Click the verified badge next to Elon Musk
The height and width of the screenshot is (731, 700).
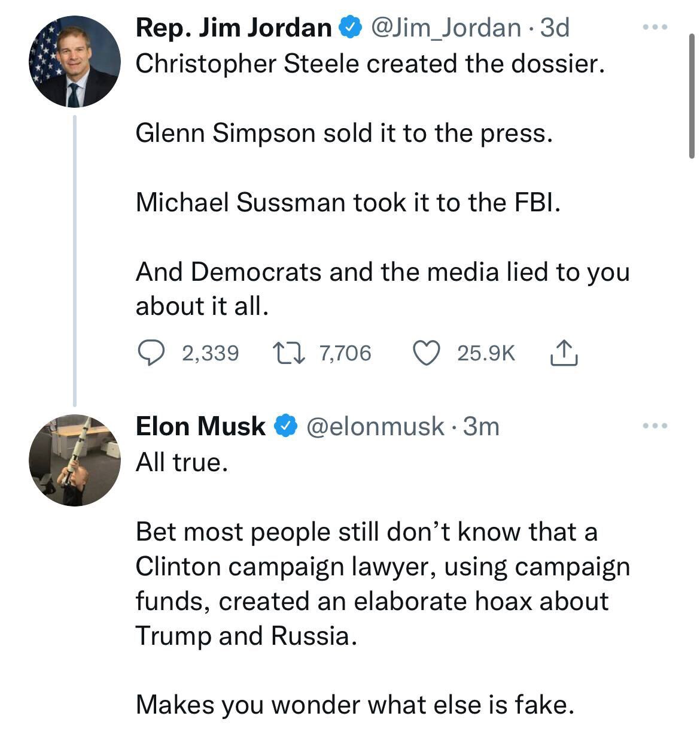pos(285,425)
